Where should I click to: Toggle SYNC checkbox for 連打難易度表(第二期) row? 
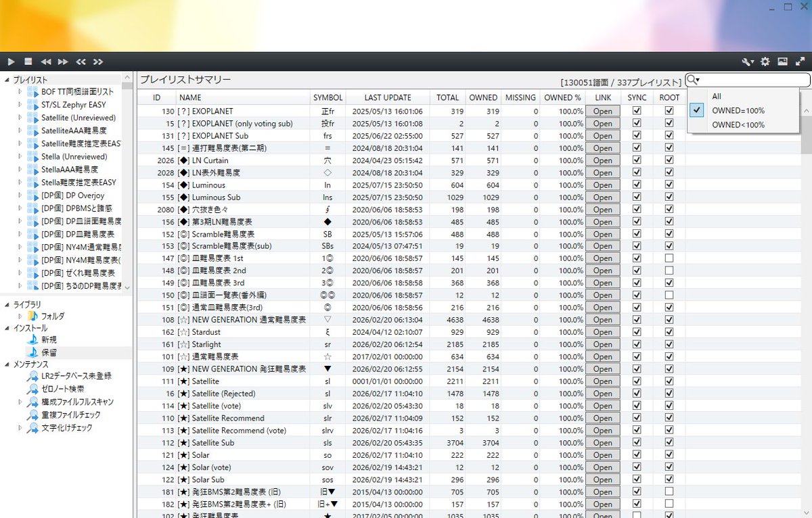(637, 148)
